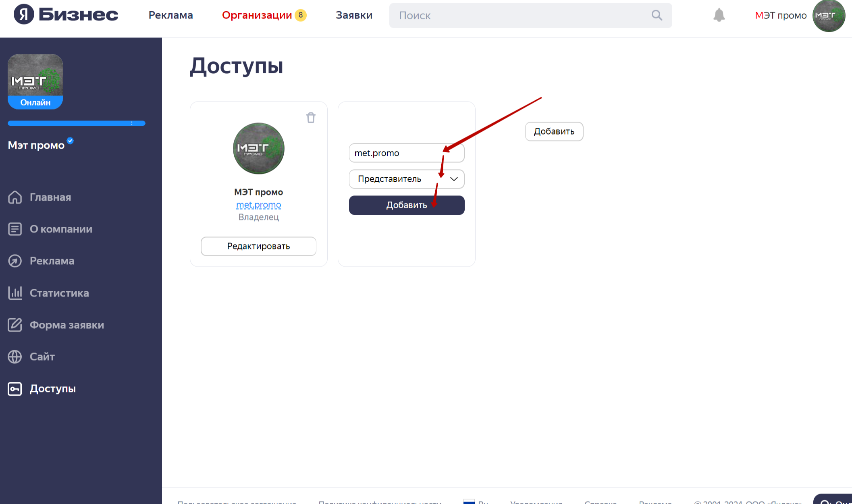Open the Реклама top menu
Viewport: 852px width, 504px height.
click(x=170, y=15)
